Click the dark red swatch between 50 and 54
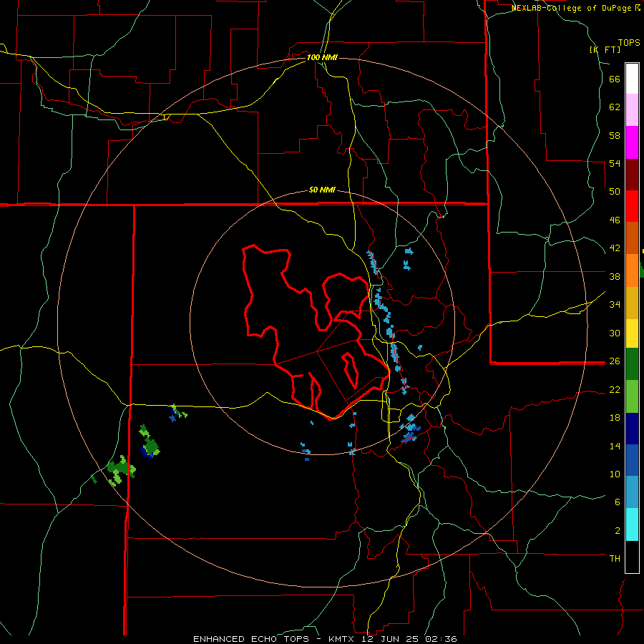Image resolution: width=644 pixels, height=644 pixels. (x=632, y=175)
